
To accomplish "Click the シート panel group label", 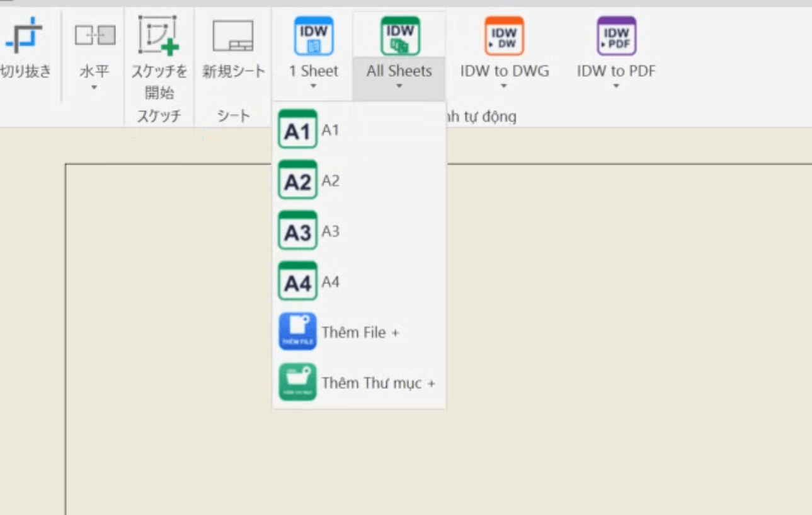I will [233, 116].
